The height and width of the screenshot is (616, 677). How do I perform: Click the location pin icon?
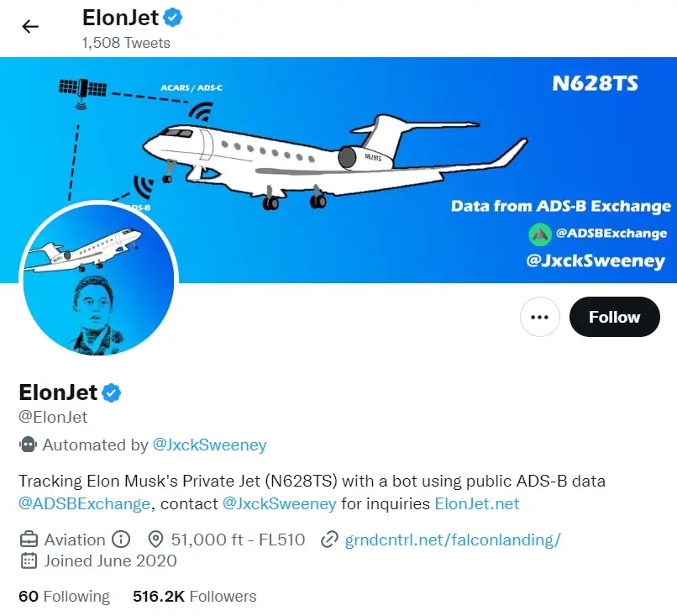(155, 540)
